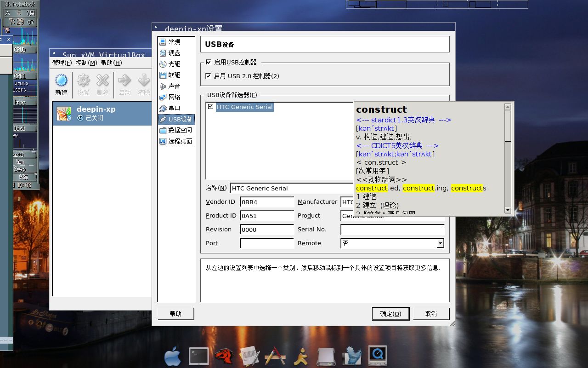
Task: Select the USB设备 settings category
Action: click(176, 119)
